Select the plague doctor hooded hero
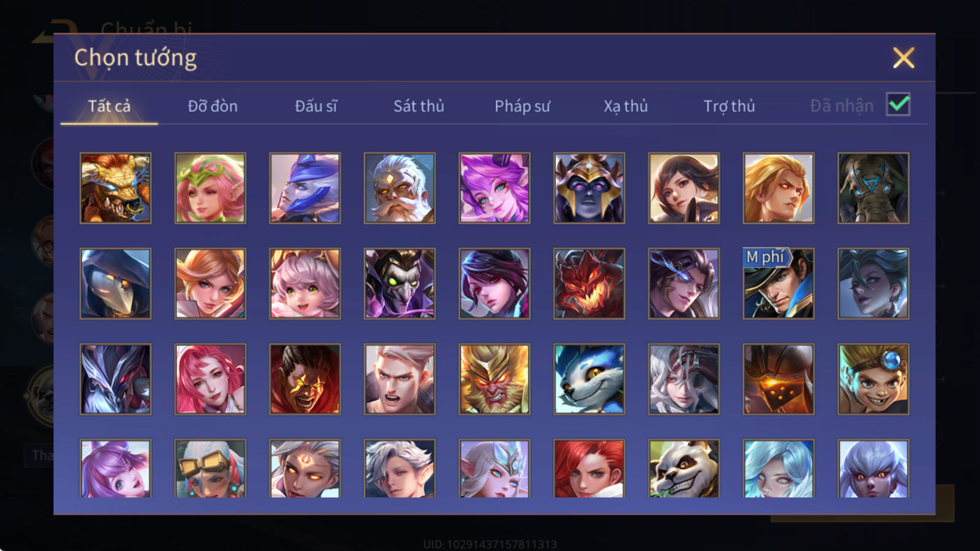The width and height of the screenshot is (980, 551). [115, 283]
